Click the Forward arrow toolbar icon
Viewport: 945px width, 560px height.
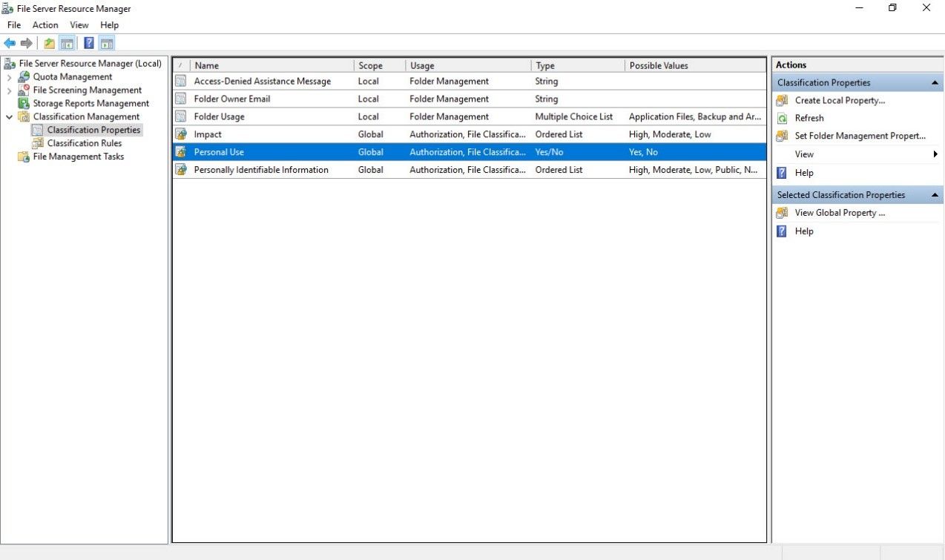point(27,43)
